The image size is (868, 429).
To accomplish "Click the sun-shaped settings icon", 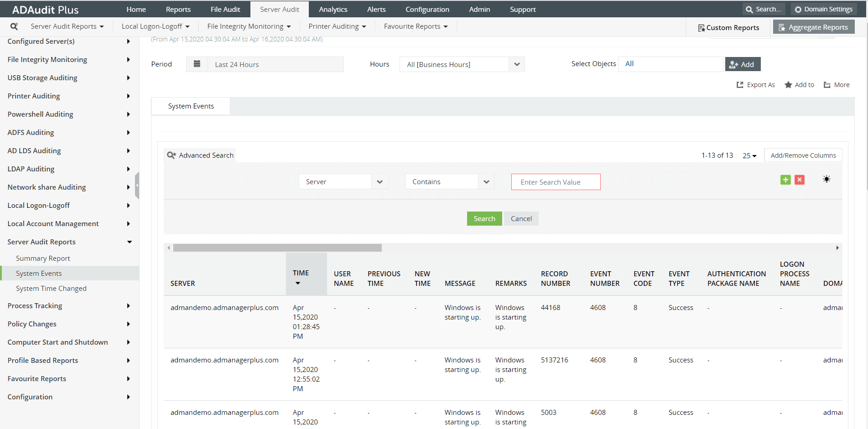I will 826,179.
